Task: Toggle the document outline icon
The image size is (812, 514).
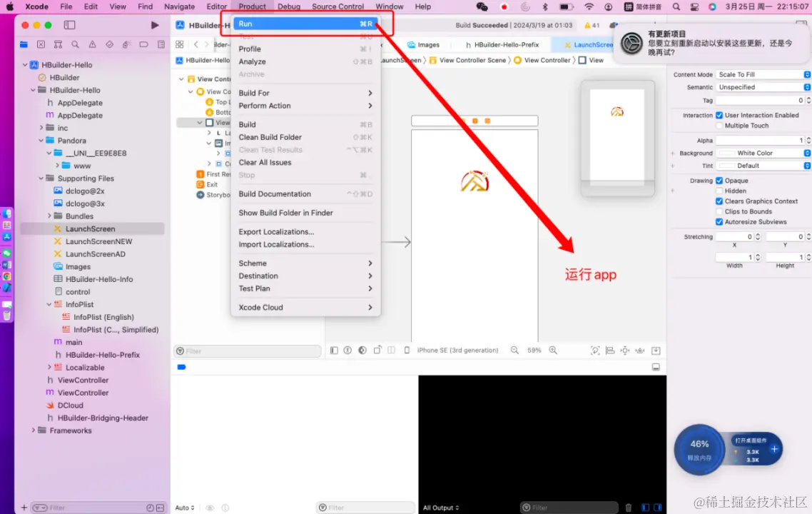Action: point(334,351)
